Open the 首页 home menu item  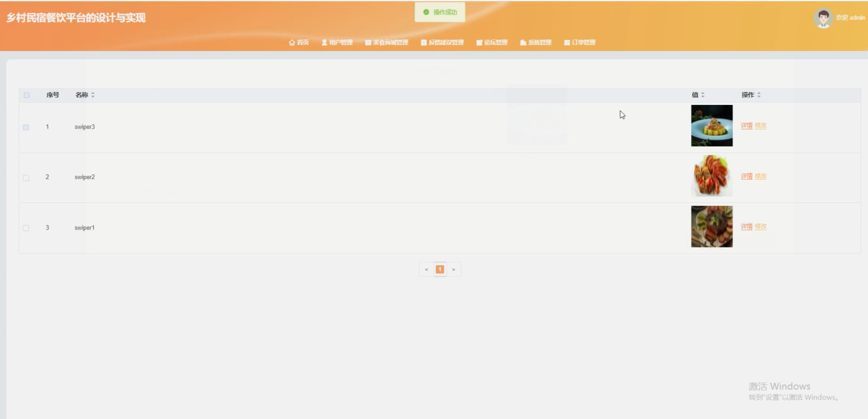pos(299,42)
